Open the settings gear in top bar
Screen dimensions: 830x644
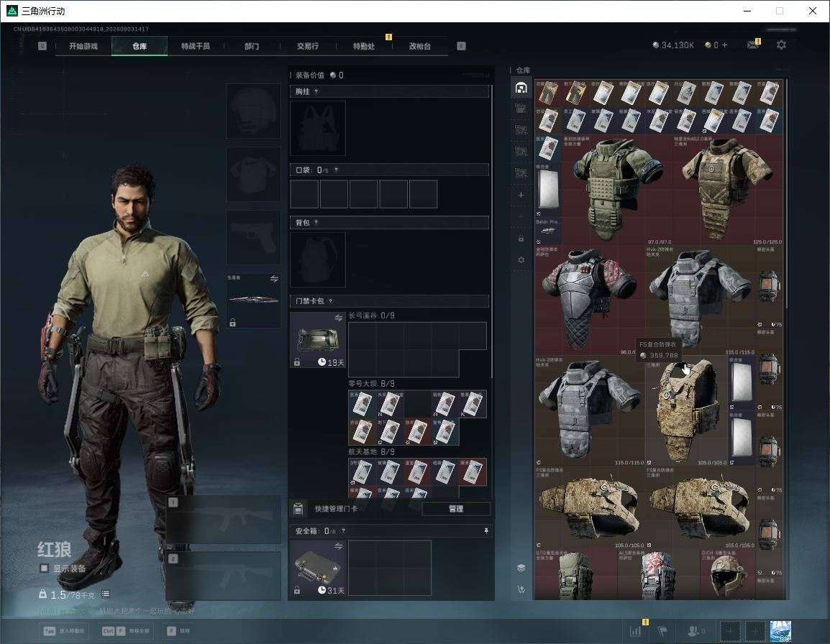(781, 45)
